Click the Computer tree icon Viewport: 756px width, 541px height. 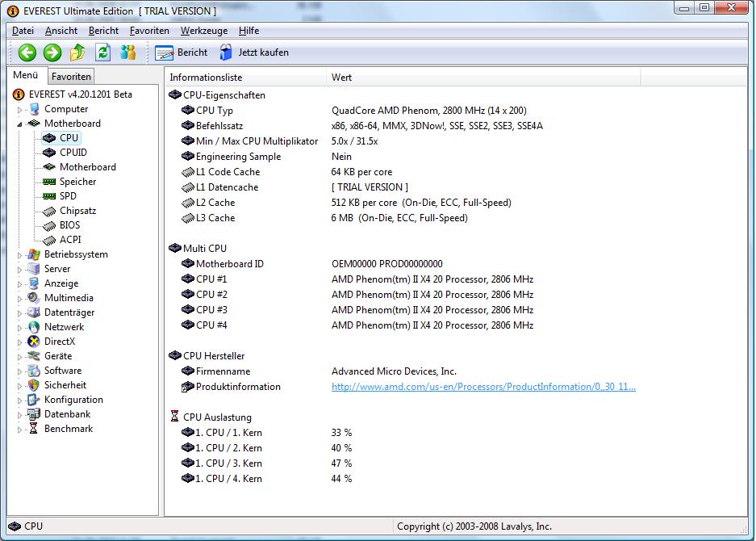pos(34,109)
